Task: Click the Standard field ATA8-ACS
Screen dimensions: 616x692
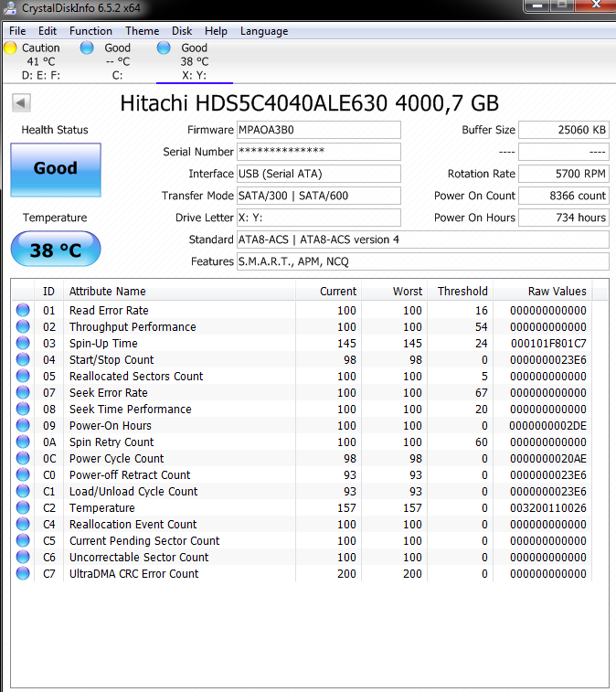Action: pos(423,240)
